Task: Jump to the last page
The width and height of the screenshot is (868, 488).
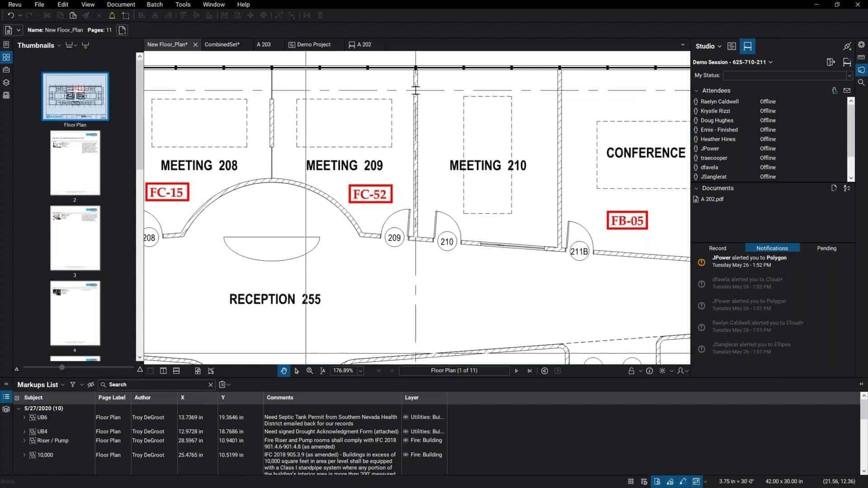Action: pyautogui.click(x=529, y=371)
